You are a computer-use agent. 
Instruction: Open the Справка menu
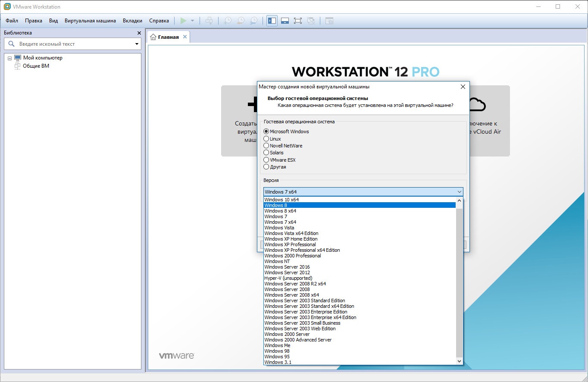[159, 21]
